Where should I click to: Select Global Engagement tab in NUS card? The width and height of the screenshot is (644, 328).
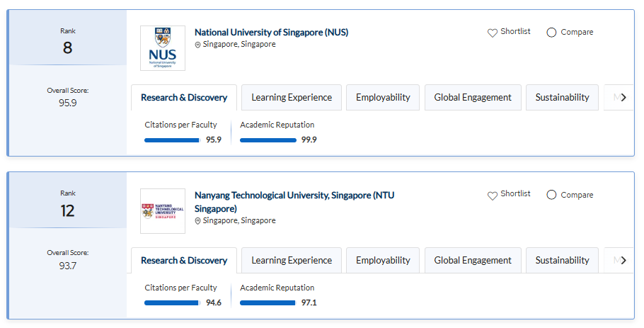tap(473, 98)
